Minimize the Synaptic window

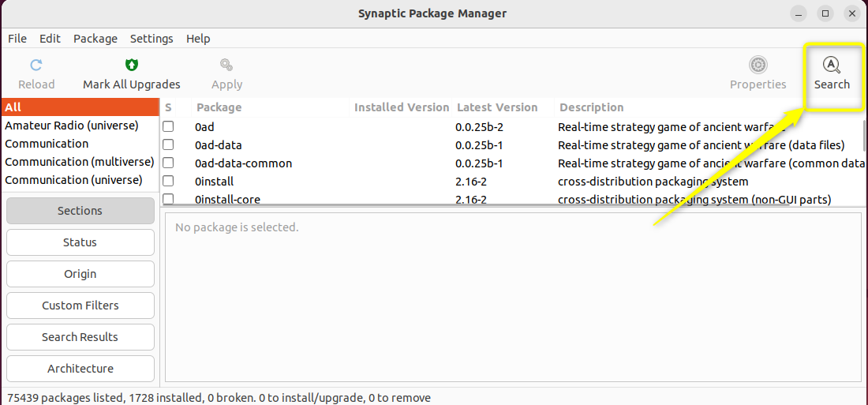(799, 14)
